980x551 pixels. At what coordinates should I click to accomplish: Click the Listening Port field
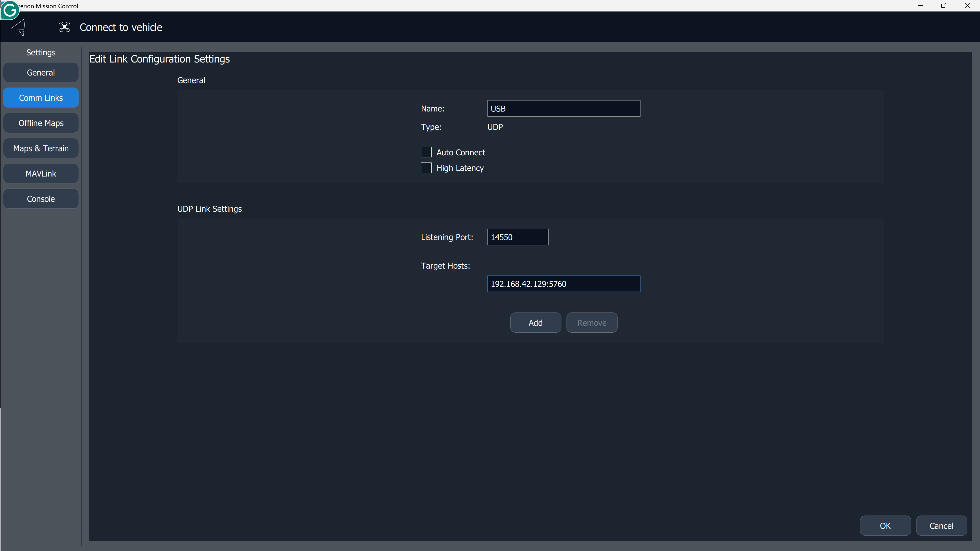click(517, 237)
